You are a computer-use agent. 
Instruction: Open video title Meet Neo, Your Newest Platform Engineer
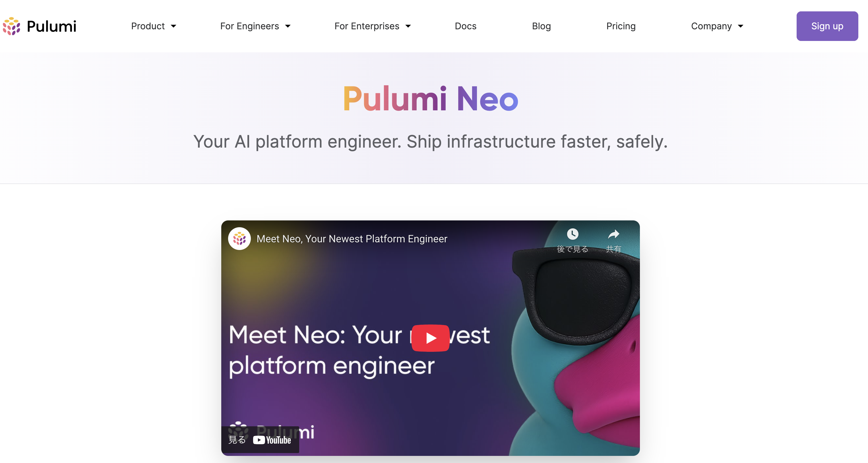352,239
